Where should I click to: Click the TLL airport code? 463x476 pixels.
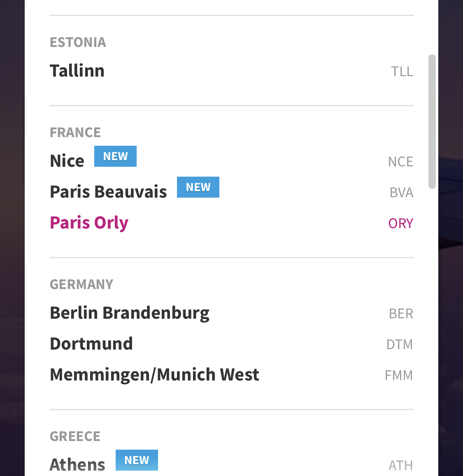[402, 72]
